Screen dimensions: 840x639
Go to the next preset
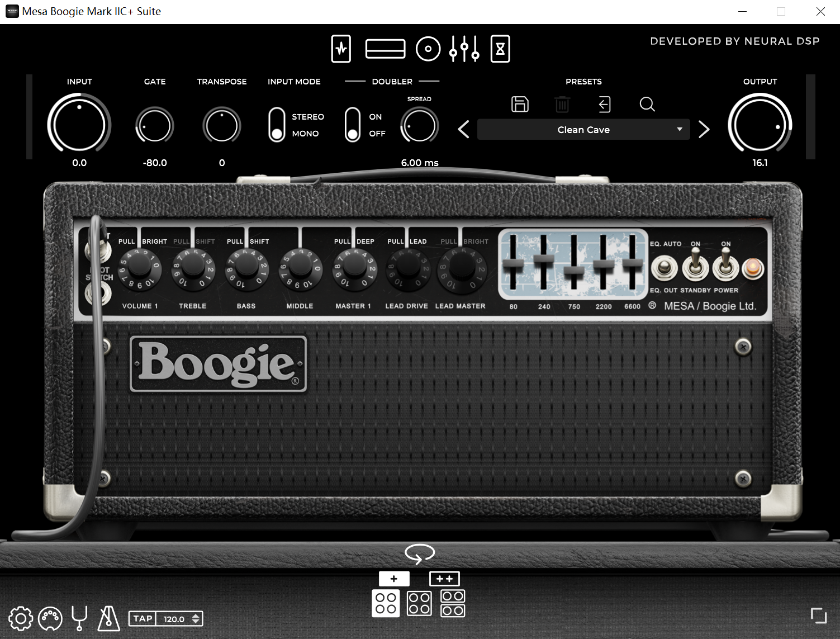[x=704, y=129]
